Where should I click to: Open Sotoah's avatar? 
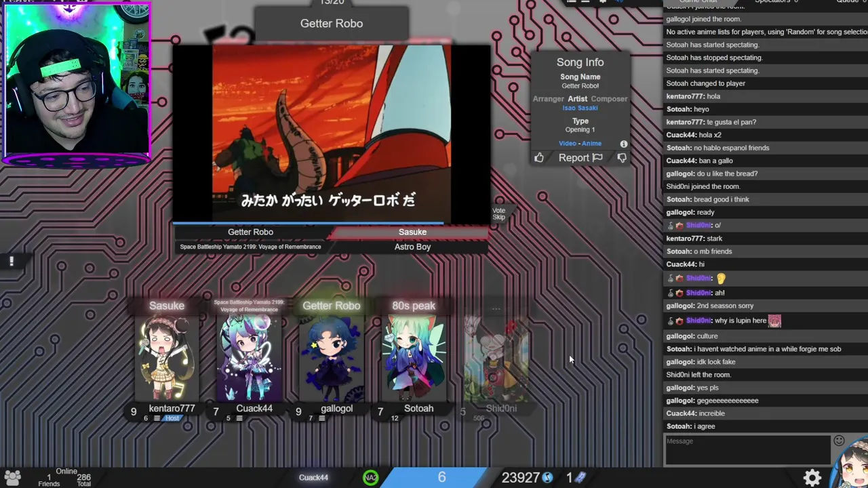pyautogui.click(x=414, y=357)
